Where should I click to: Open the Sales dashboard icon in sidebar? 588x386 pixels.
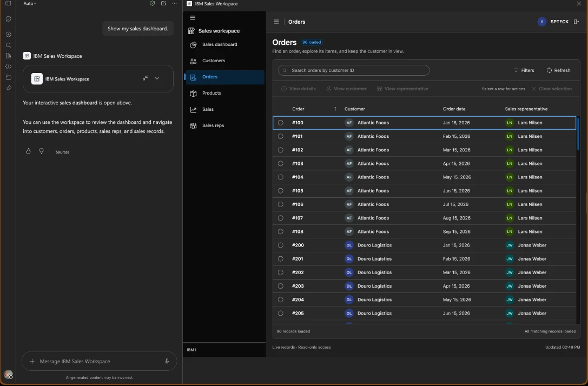pos(193,44)
